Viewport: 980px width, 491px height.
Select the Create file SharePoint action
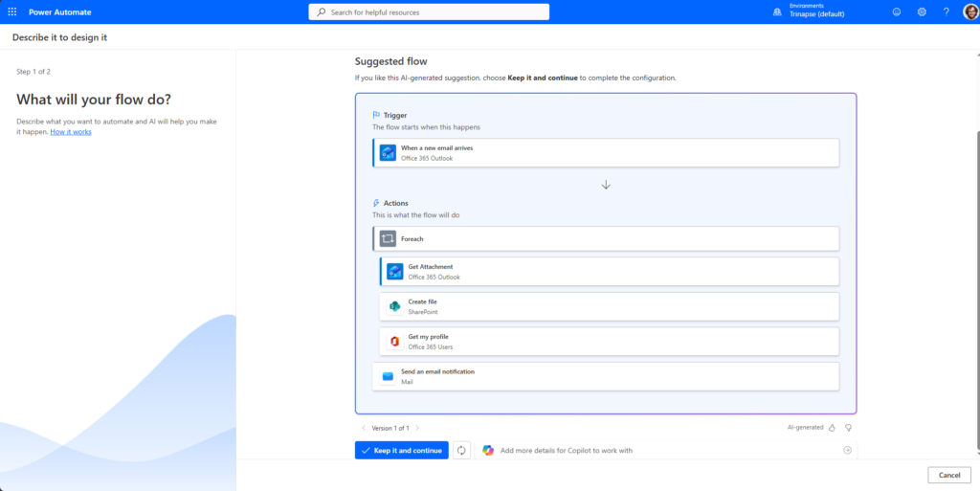[609, 306]
